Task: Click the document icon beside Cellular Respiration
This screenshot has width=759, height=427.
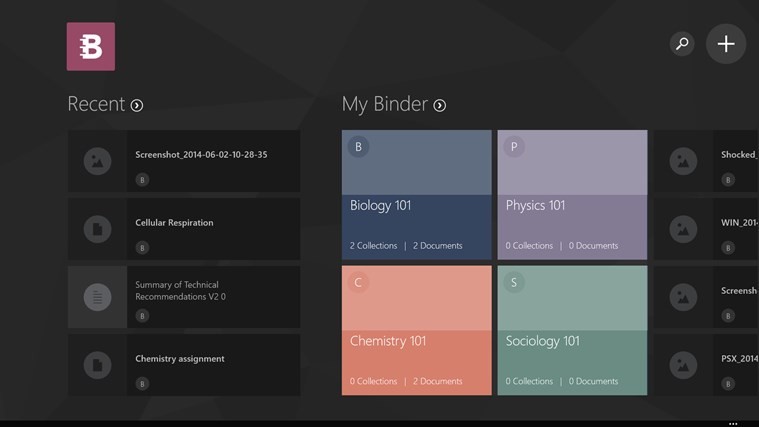Action: click(x=97, y=229)
